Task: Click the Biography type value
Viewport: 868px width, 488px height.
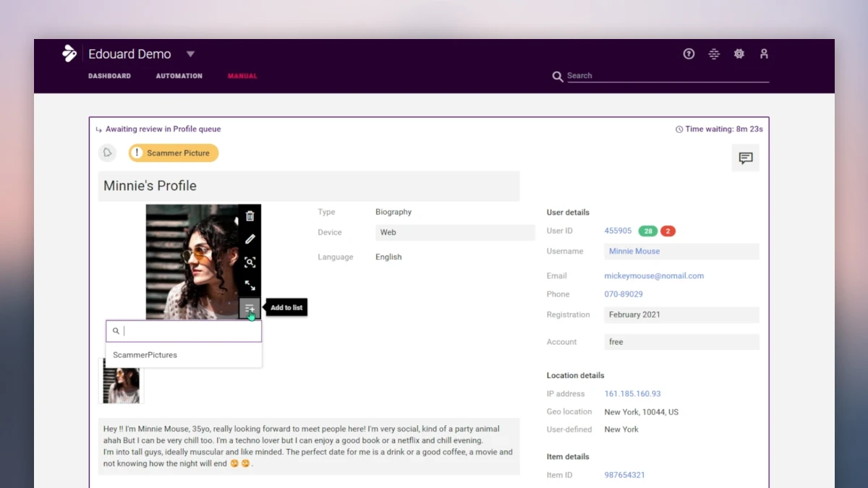Action: pos(393,212)
